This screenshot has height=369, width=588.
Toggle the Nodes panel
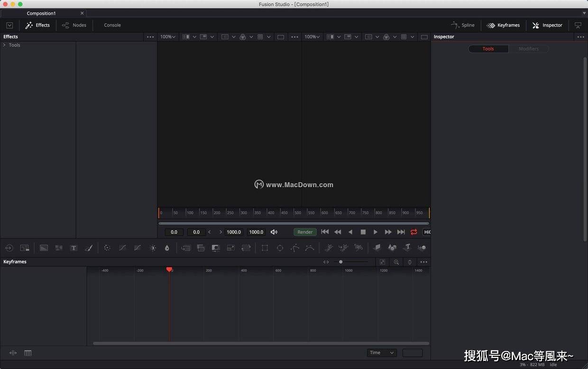pyautogui.click(x=74, y=25)
